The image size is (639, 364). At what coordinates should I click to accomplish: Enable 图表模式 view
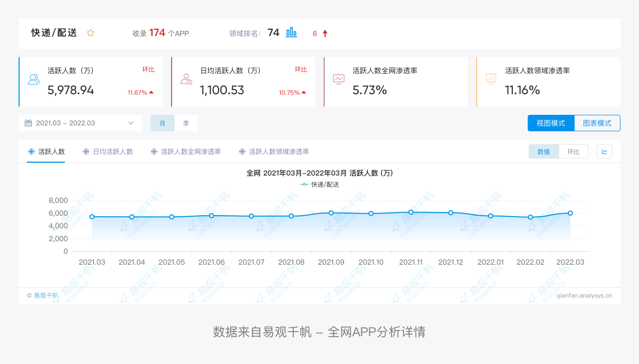(x=597, y=123)
